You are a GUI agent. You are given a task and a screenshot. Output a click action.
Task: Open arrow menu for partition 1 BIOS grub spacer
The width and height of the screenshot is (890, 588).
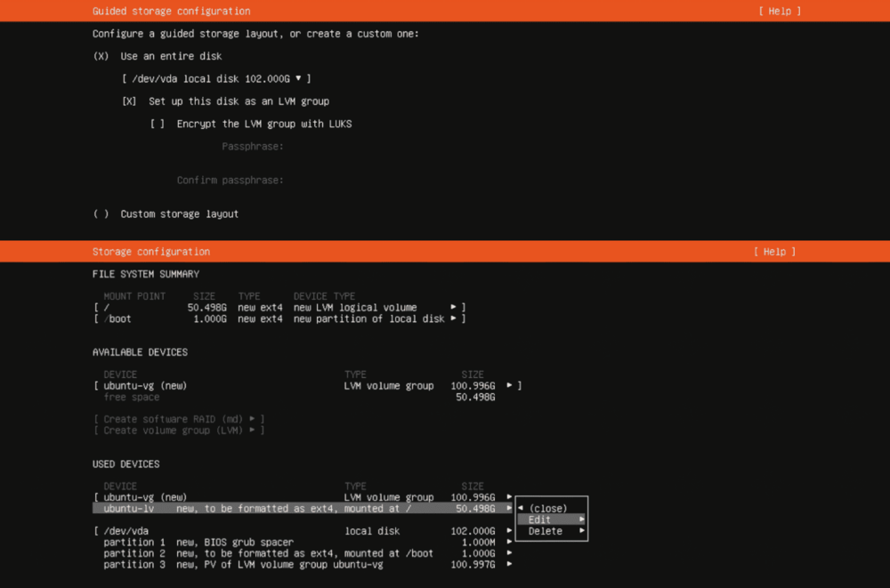pyautogui.click(x=509, y=542)
